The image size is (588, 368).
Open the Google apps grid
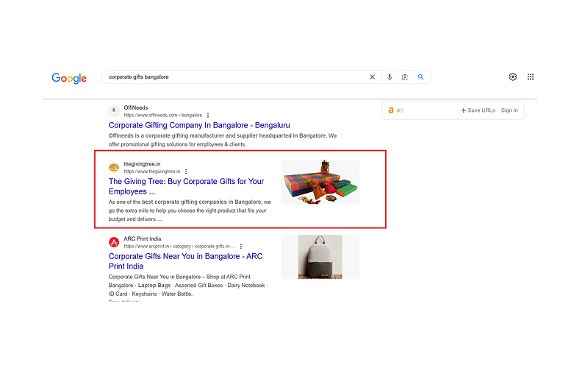coord(530,77)
